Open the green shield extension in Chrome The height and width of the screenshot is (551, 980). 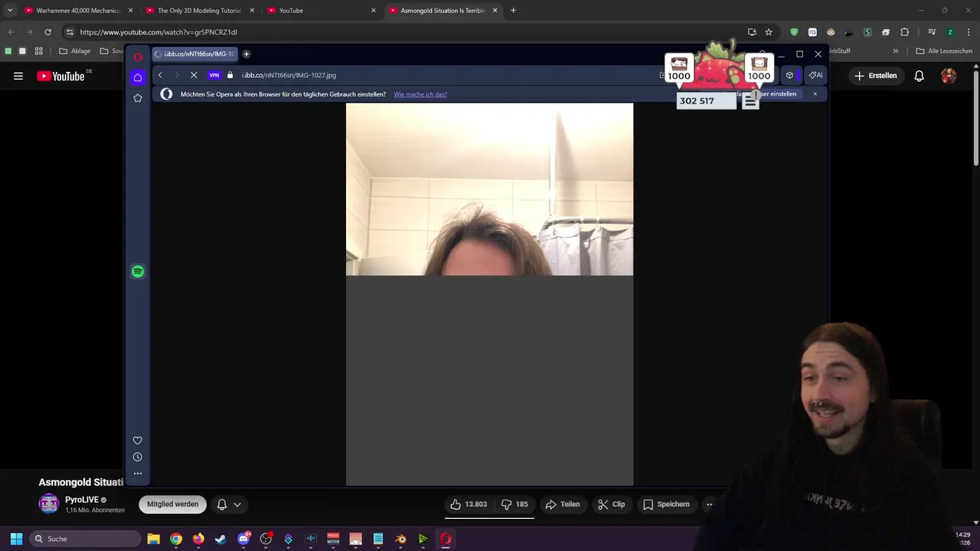coord(794,32)
